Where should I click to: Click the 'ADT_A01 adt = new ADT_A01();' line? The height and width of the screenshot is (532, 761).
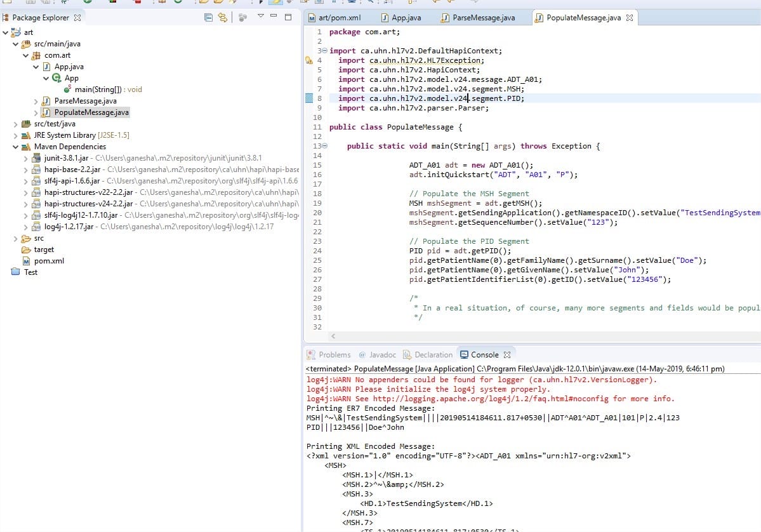coord(471,165)
